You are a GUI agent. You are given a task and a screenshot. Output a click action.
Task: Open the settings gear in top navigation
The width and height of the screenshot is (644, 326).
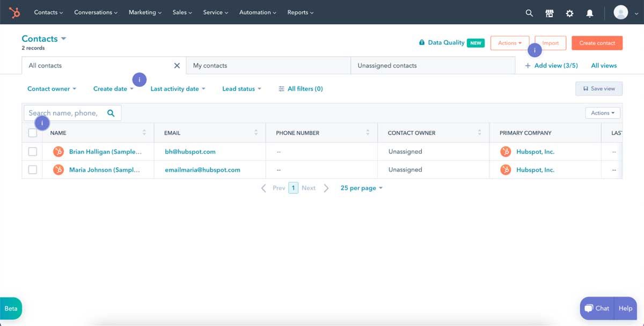[569, 12]
